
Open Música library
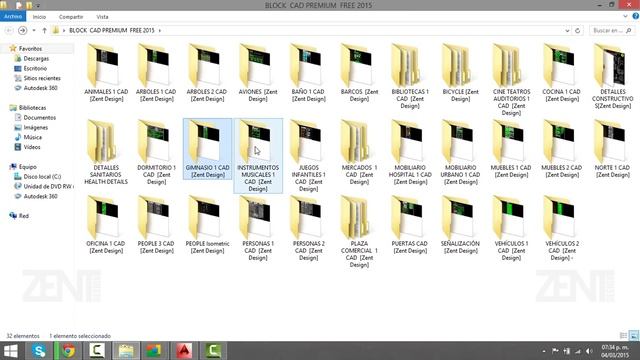[x=33, y=137]
